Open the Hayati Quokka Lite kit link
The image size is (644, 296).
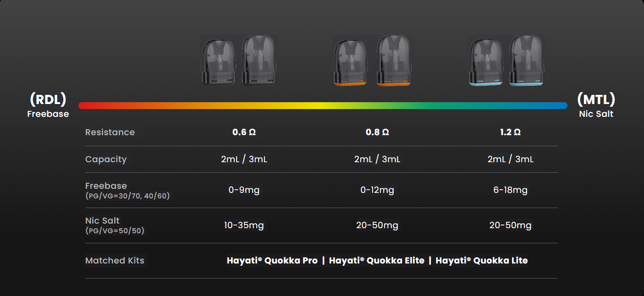pos(482,261)
